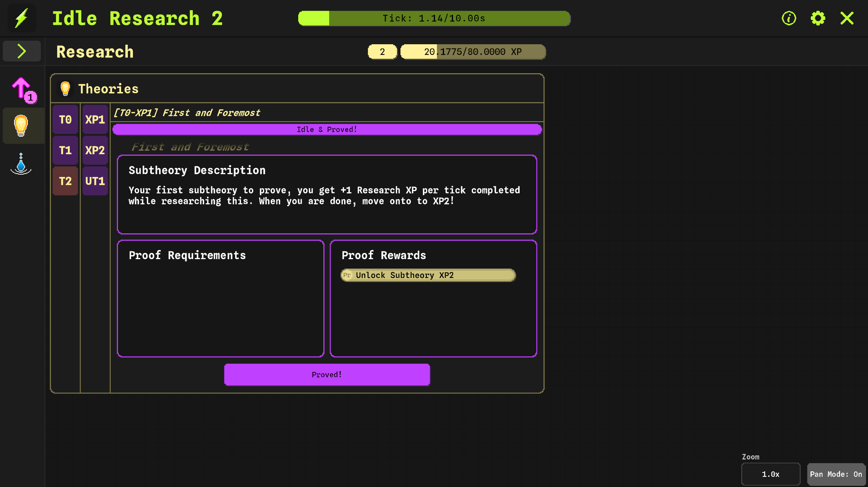868x487 pixels.
Task: Click the green Tick progress bar
Action: (x=434, y=18)
